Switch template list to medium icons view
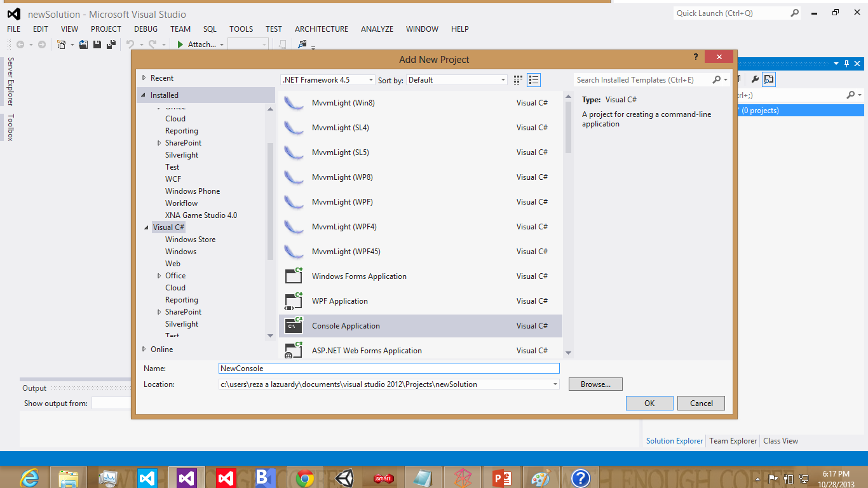The image size is (868, 488). coord(517,79)
